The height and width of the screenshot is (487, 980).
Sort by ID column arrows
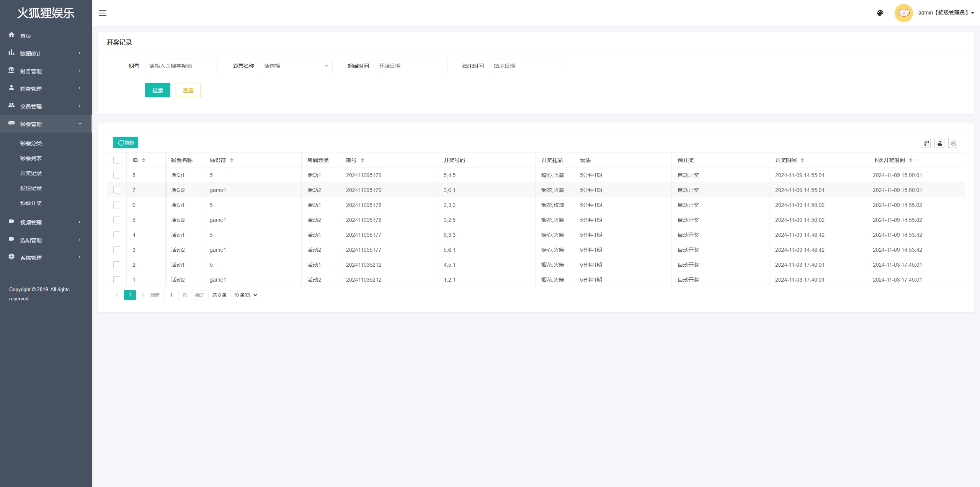pos(144,160)
